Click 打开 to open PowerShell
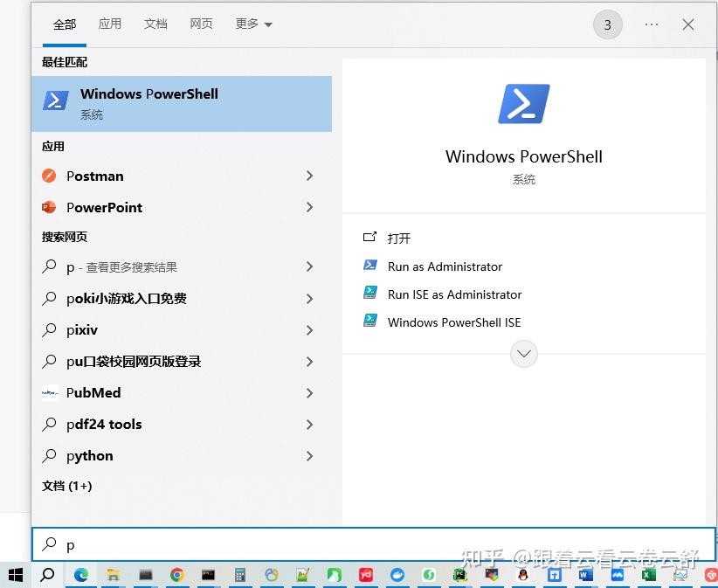The image size is (718, 588). tap(399, 239)
